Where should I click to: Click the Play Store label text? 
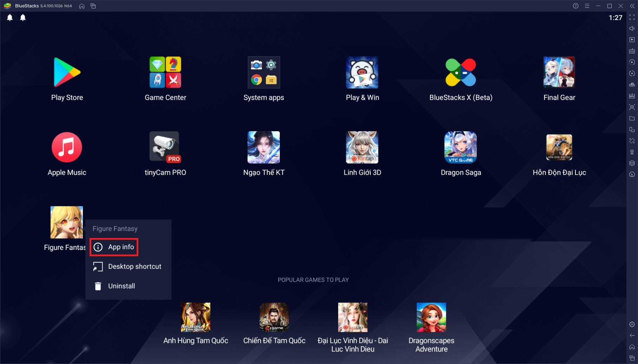coord(67,98)
